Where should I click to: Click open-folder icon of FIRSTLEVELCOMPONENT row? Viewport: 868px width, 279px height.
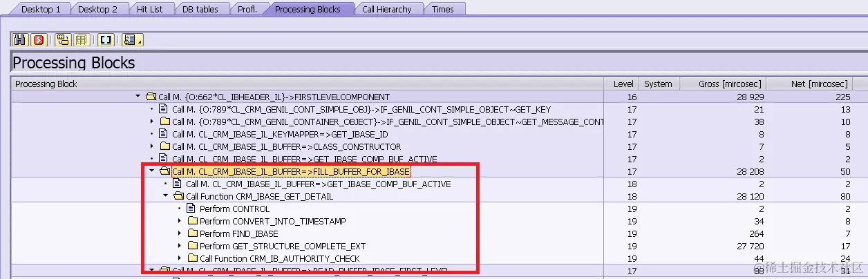pyautogui.click(x=151, y=97)
